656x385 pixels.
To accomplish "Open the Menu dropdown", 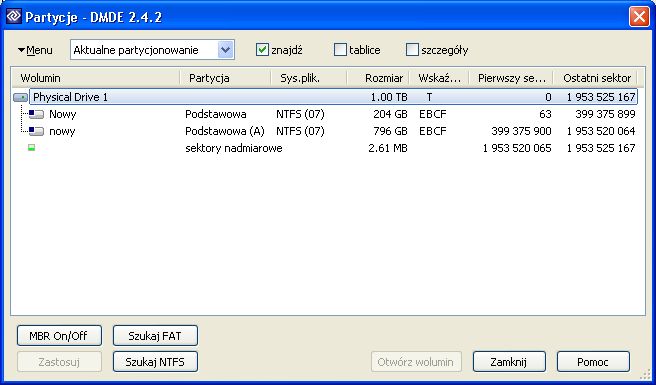I will [35, 50].
